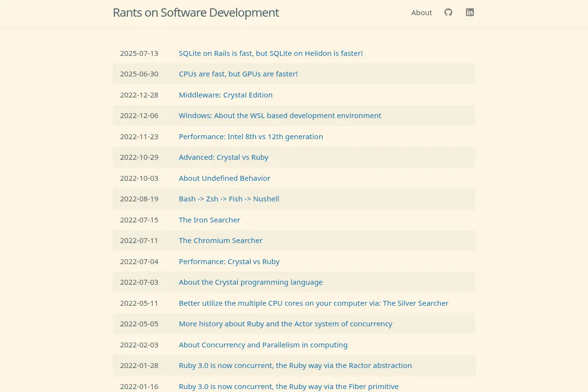Open 'About Undefined Behavior' post
This screenshot has height=392, width=588.
pyautogui.click(x=224, y=178)
